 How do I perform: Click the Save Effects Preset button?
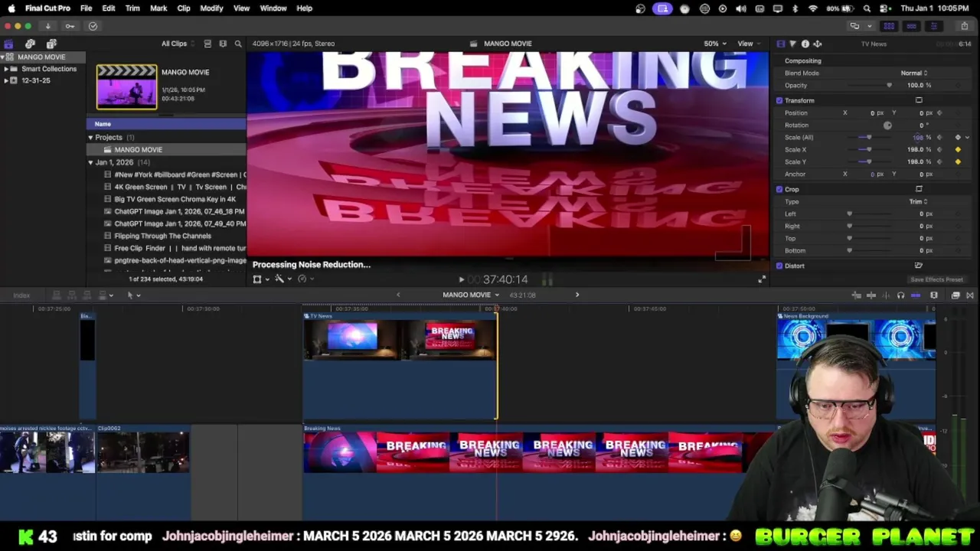pyautogui.click(x=936, y=280)
